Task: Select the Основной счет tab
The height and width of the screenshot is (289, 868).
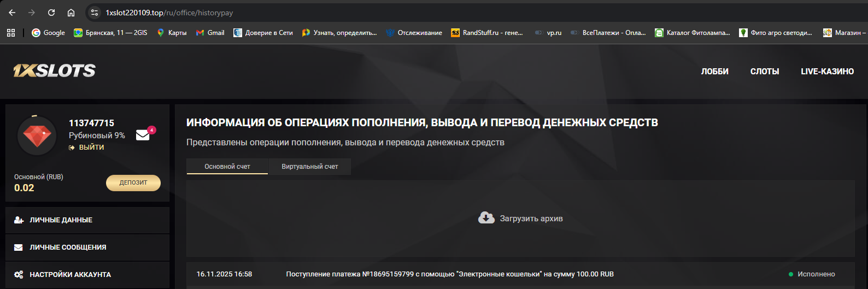Action: pyautogui.click(x=227, y=167)
